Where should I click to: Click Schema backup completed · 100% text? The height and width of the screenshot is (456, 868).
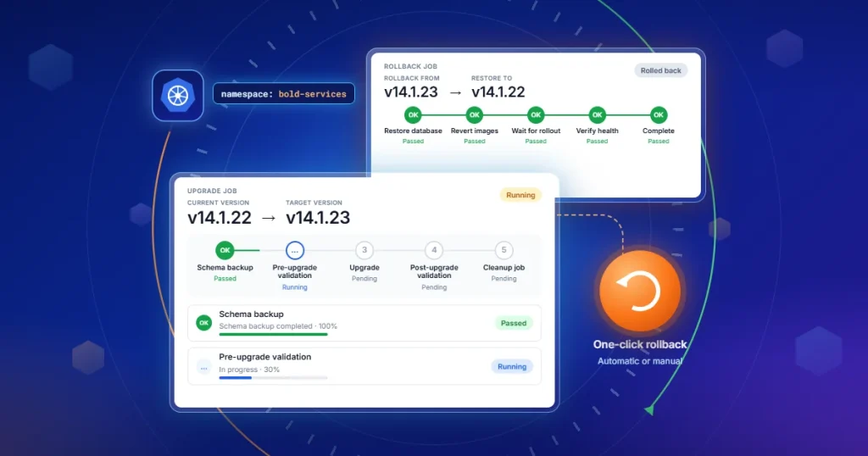click(278, 326)
